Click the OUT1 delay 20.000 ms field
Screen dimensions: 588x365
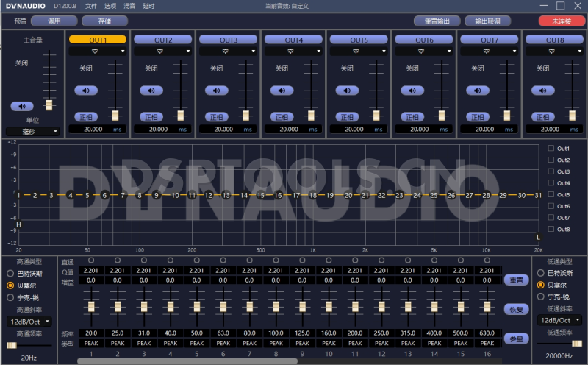98,130
